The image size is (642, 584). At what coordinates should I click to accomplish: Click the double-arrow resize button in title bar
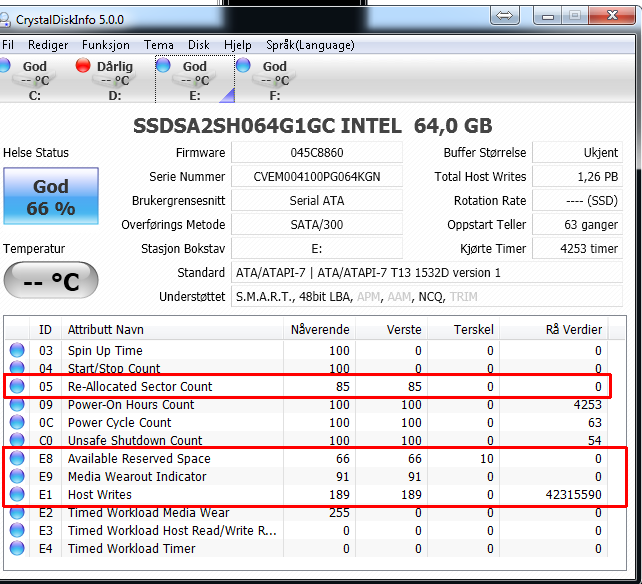[x=504, y=16]
